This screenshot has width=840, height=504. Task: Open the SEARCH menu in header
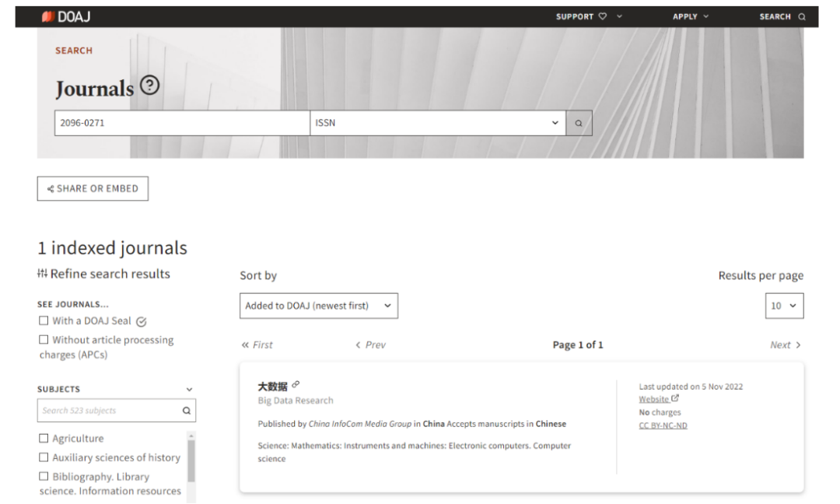click(x=782, y=16)
